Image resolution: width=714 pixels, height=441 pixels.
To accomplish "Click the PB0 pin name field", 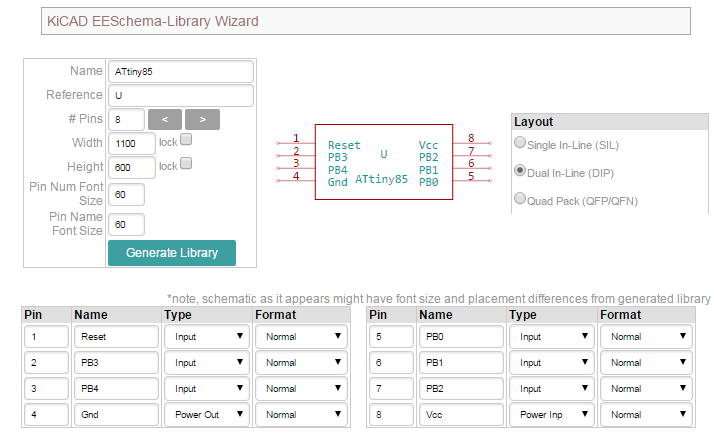I will pyautogui.click(x=461, y=337).
